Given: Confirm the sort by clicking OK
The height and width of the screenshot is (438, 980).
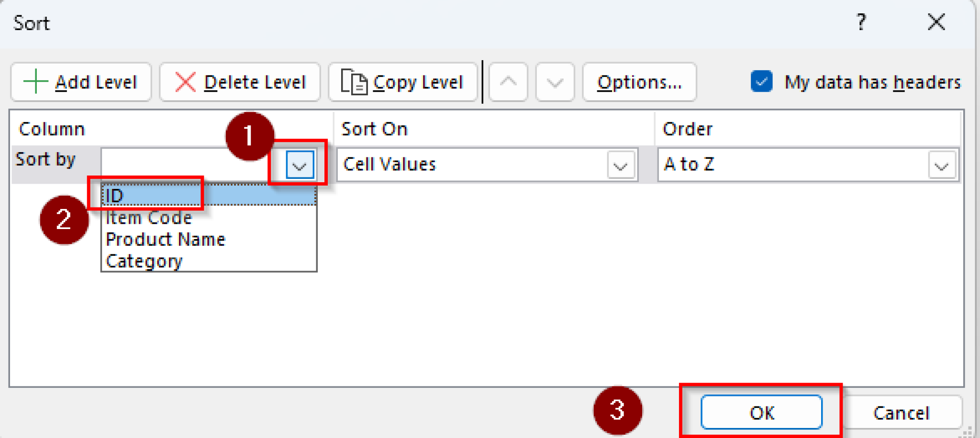Looking at the screenshot, I should click(761, 412).
